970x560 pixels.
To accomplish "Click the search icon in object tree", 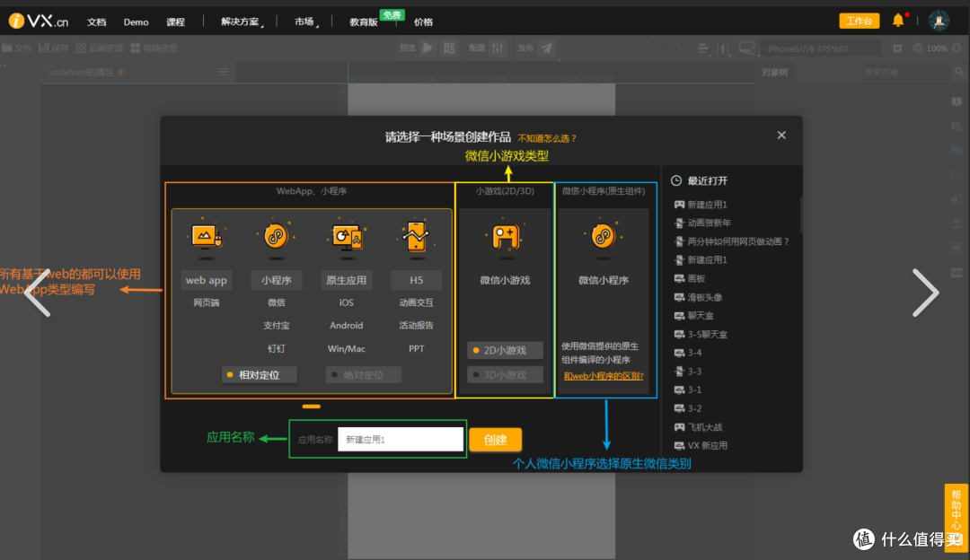I will [959, 72].
